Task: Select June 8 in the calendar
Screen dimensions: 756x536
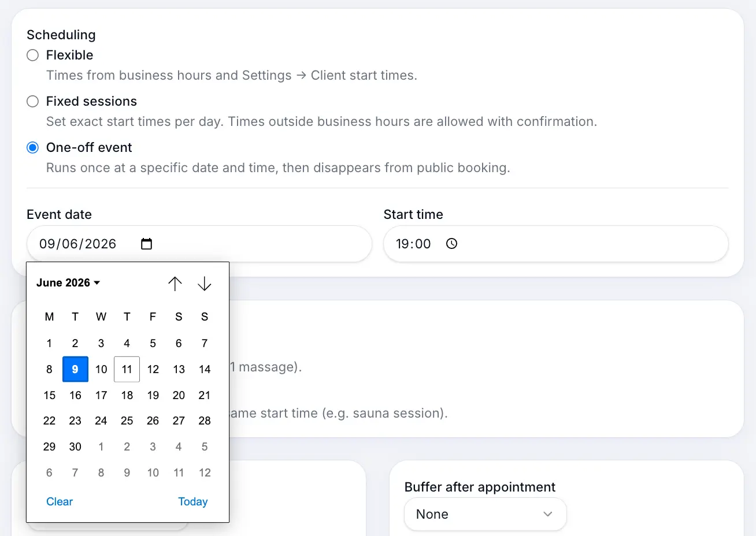Action: (49, 369)
